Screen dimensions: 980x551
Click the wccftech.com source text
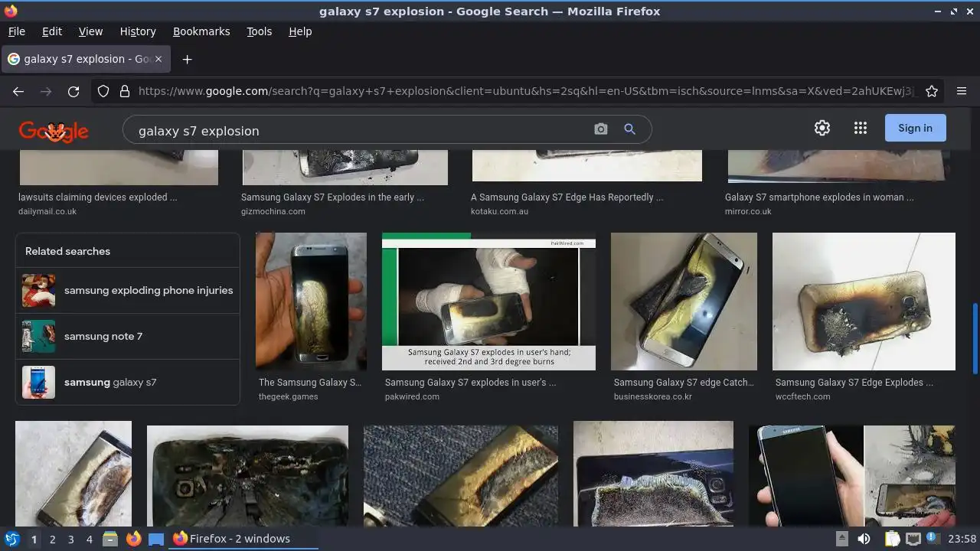(802, 396)
